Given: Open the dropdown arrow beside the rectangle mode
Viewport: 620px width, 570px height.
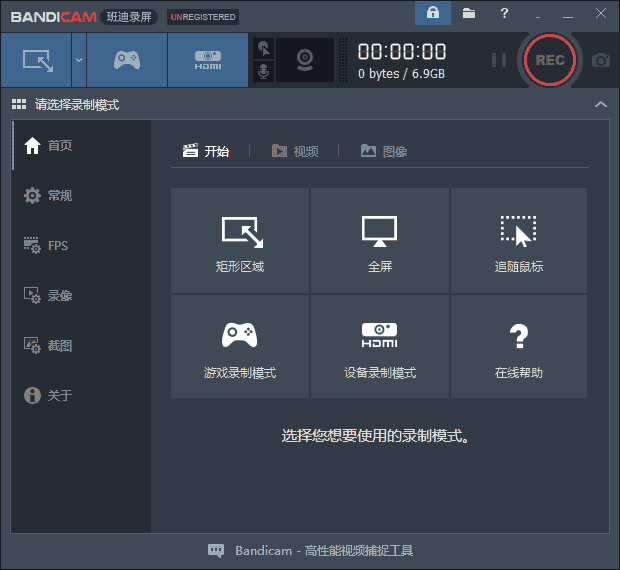Looking at the screenshot, I should coord(78,60).
